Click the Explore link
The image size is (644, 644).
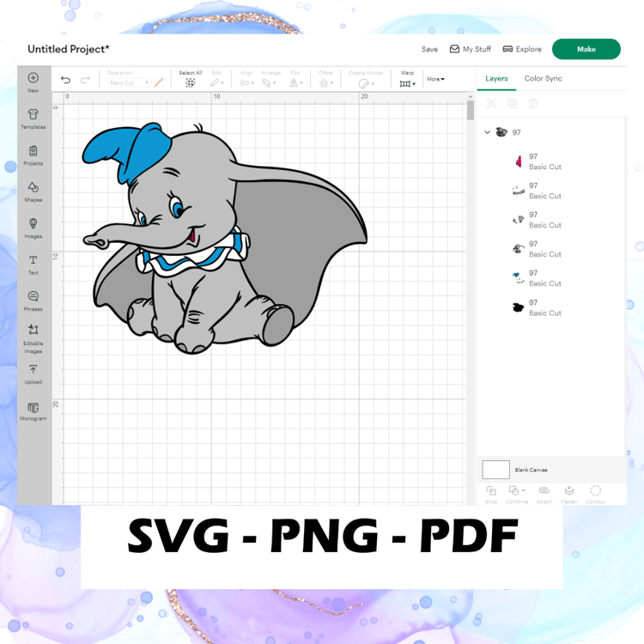(x=522, y=49)
